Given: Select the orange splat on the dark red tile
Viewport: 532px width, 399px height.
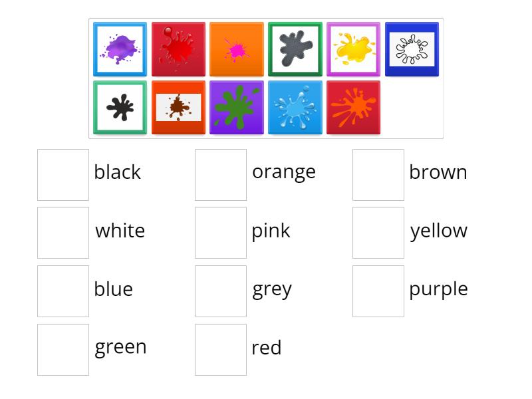Looking at the screenshot, I should point(354,106).
